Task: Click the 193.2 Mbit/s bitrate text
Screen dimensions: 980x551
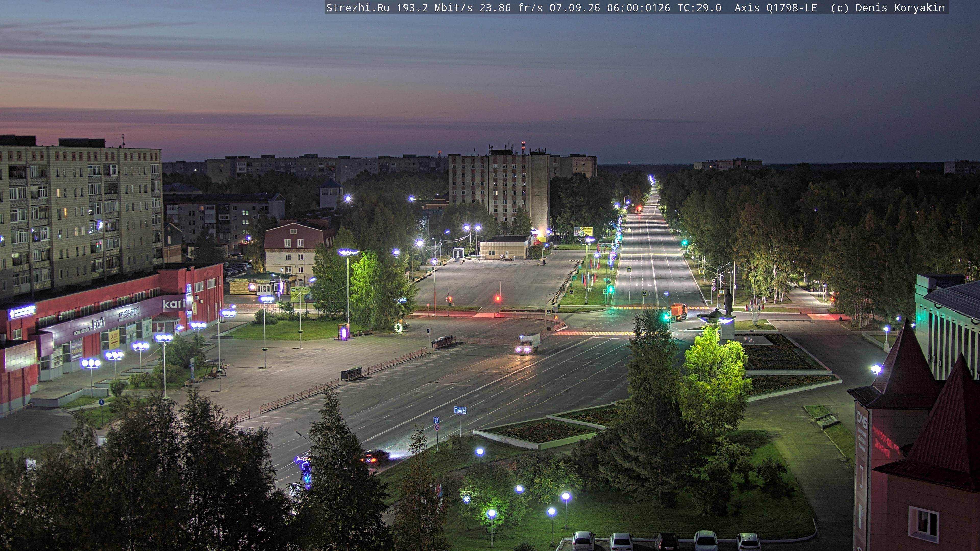Action: [x=434, y=8]
